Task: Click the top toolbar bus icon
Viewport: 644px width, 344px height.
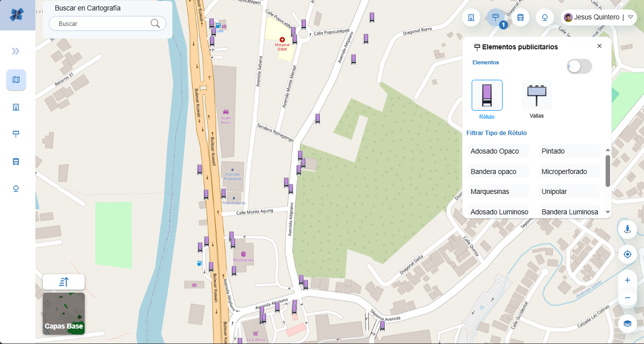Action: click(520, 17)
